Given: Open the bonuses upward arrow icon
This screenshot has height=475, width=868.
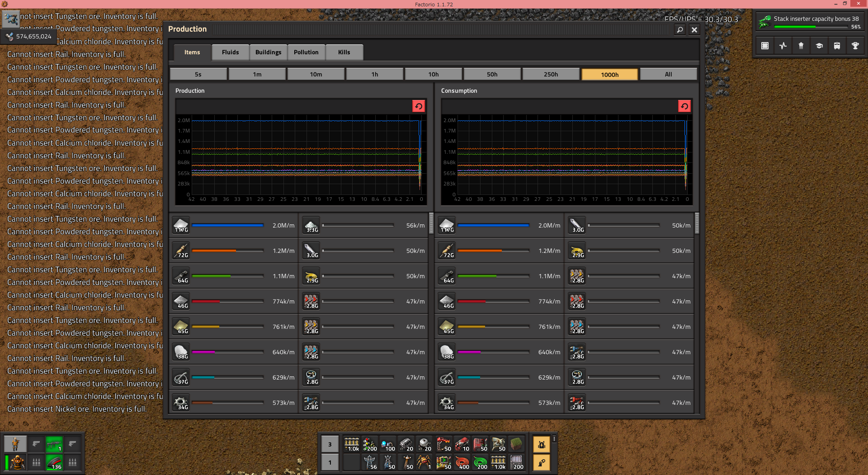Looking at the screenshot, I should pyautogui.click(x=801, y=46).
